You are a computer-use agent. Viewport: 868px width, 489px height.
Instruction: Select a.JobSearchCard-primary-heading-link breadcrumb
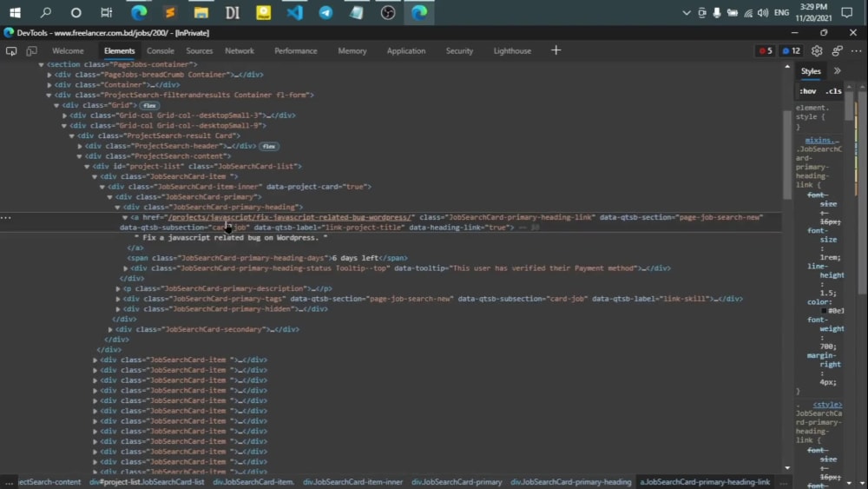click(705, 482)
